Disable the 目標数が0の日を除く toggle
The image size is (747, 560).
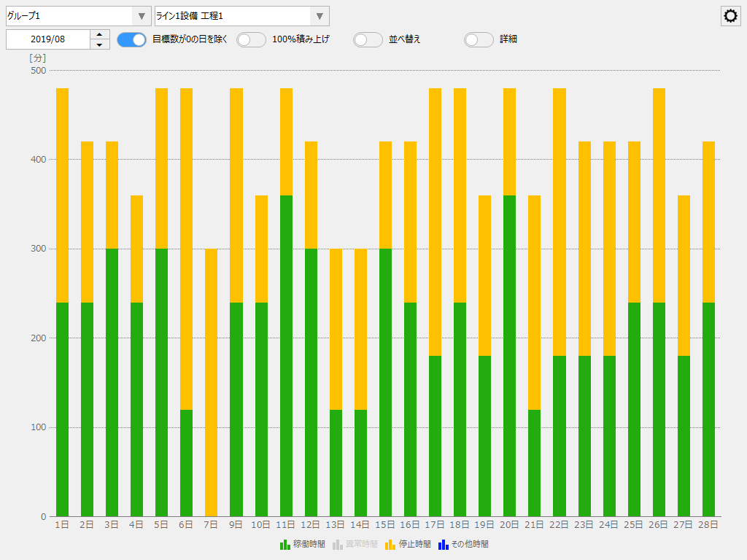(x=131, y=40)
